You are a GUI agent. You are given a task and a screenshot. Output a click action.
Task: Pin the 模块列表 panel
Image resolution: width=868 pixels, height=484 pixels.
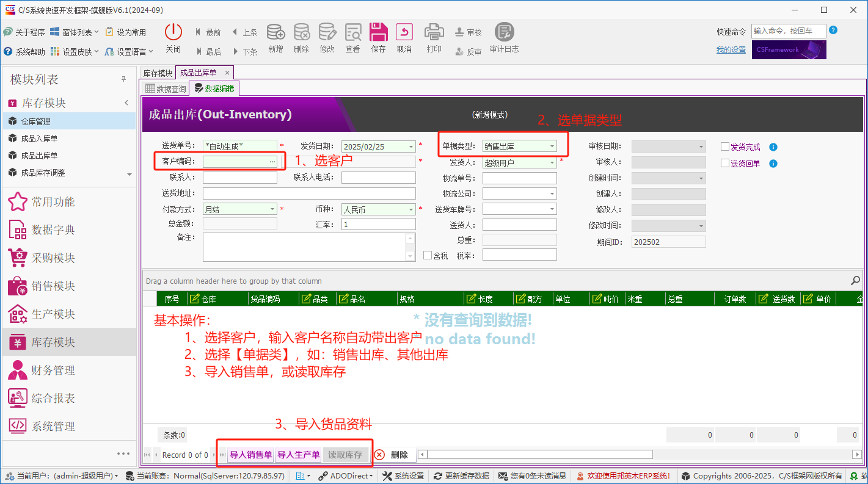123,79
